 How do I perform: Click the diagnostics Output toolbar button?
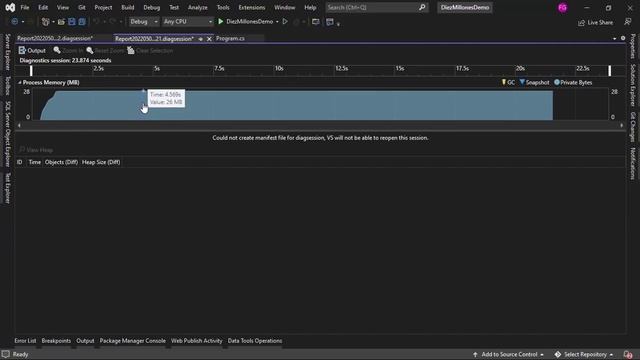point(32,50)
